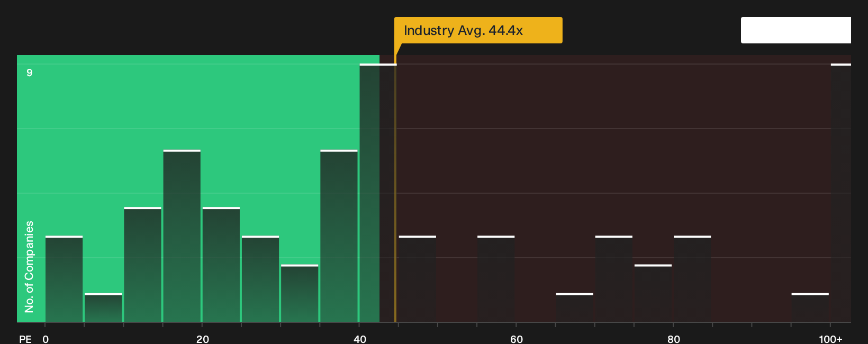Select the bar for PE 35-40
Image resolution: width=868 pixels, height=344 pixels.
point(339,236)
